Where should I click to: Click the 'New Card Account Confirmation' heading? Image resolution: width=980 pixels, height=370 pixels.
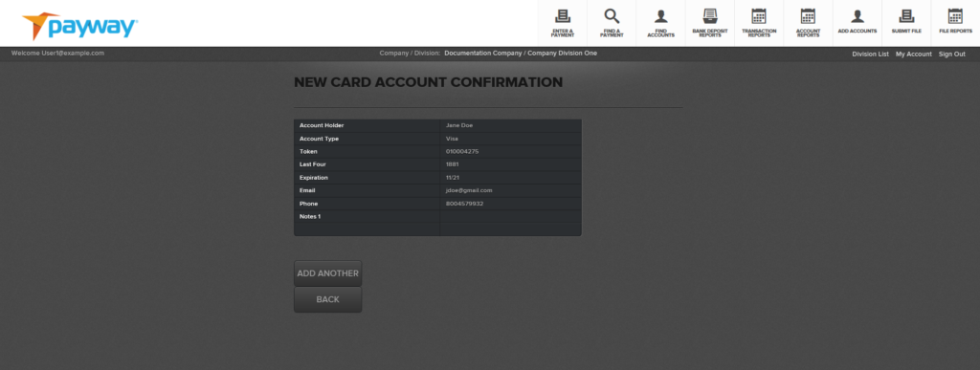click(428, 82)
